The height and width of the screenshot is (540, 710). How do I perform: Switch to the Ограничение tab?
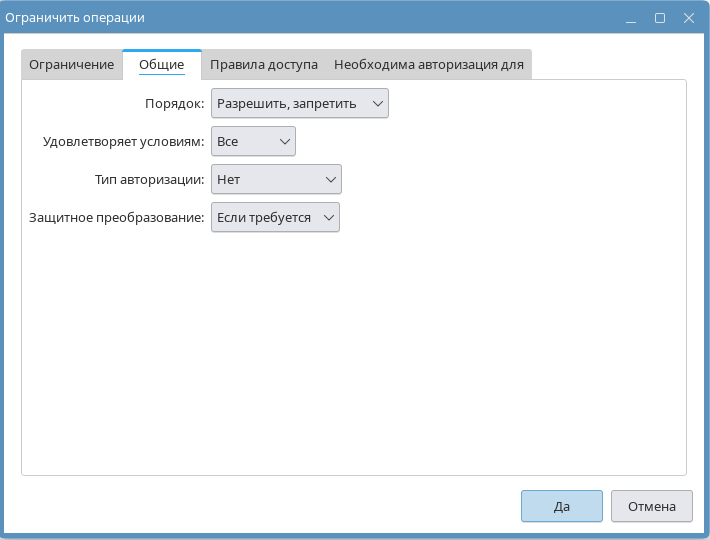point(71,65)
